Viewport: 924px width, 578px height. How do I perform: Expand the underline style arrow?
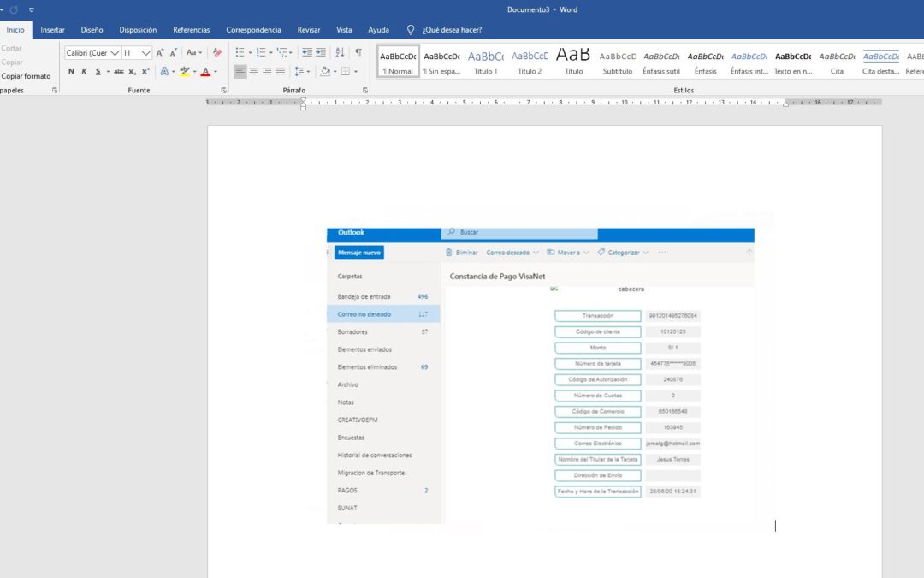(x=108, y=72)
